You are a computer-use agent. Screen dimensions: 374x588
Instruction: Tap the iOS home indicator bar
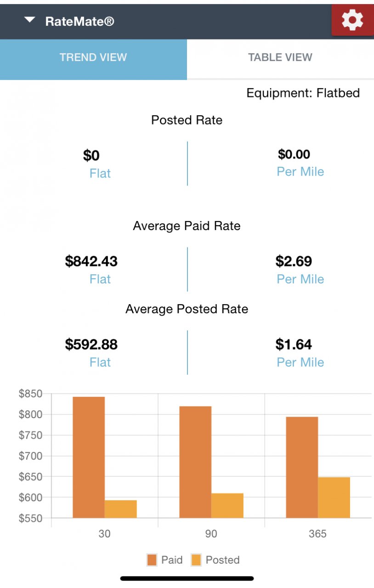coord(187,578)
